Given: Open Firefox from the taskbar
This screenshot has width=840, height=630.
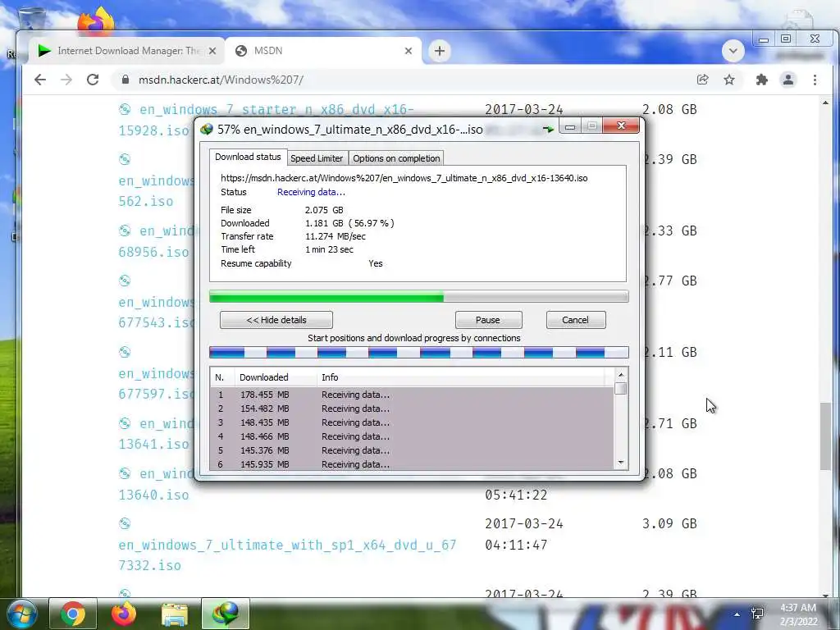Looking at the screenshot, I should 123,614.
